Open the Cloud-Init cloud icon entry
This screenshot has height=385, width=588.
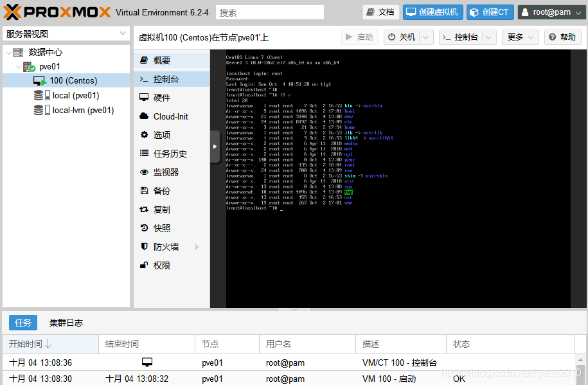tap(144, 116)
